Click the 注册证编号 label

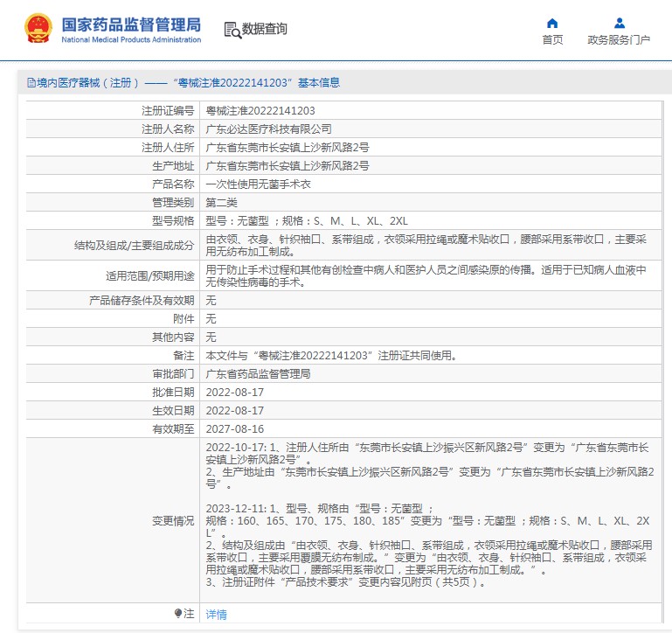point(168,111)
